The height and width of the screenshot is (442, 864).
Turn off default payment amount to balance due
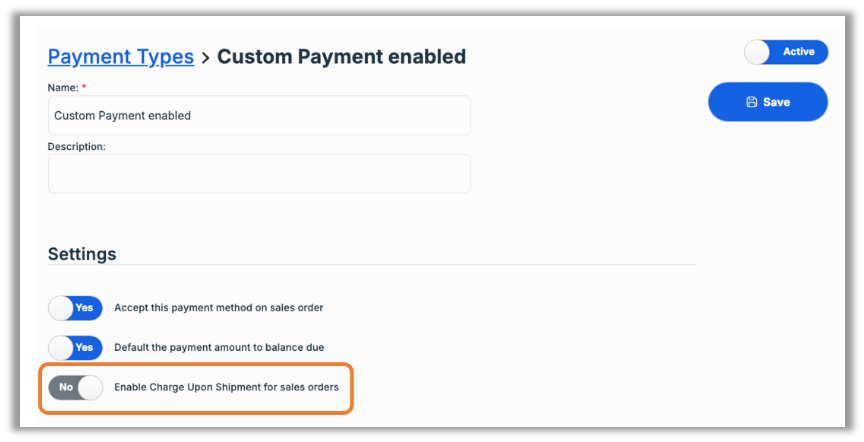[x=75, y=348]
